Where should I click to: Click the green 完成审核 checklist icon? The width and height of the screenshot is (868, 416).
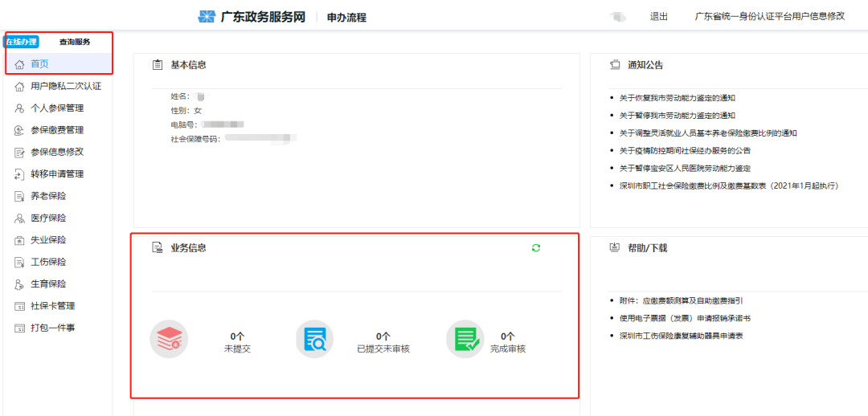465,339
